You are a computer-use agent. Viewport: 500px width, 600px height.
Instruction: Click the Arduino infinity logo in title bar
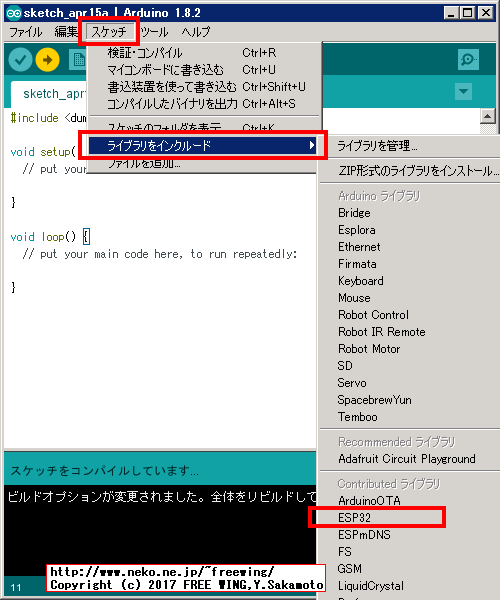tap(13, 13)
